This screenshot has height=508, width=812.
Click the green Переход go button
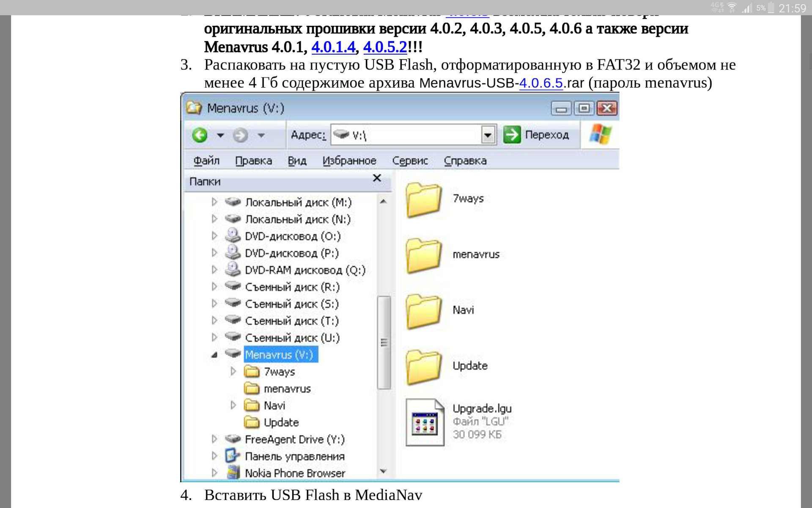pyautogui.click(x=536, y=135)
